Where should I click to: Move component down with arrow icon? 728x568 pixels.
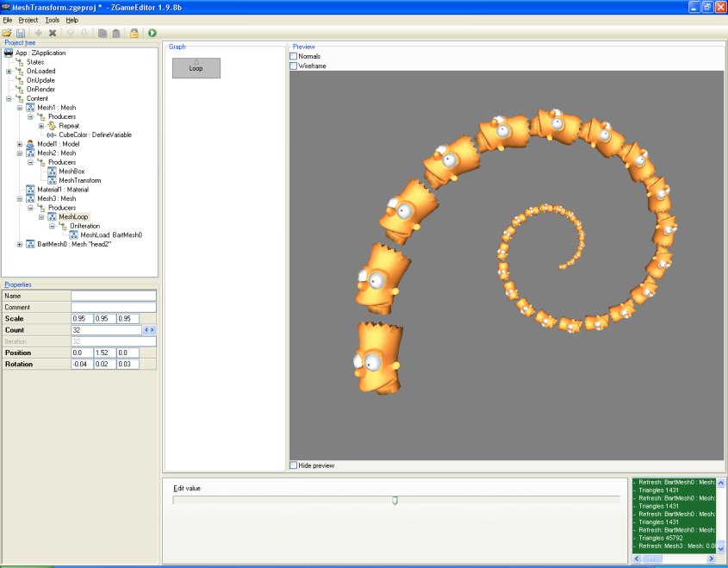tap(84, 33)
